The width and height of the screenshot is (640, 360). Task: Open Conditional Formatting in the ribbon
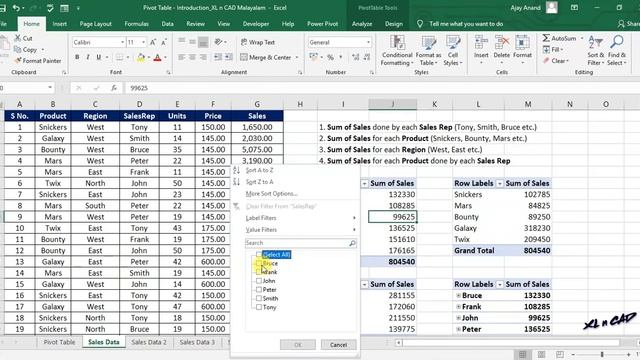[397, 51]
